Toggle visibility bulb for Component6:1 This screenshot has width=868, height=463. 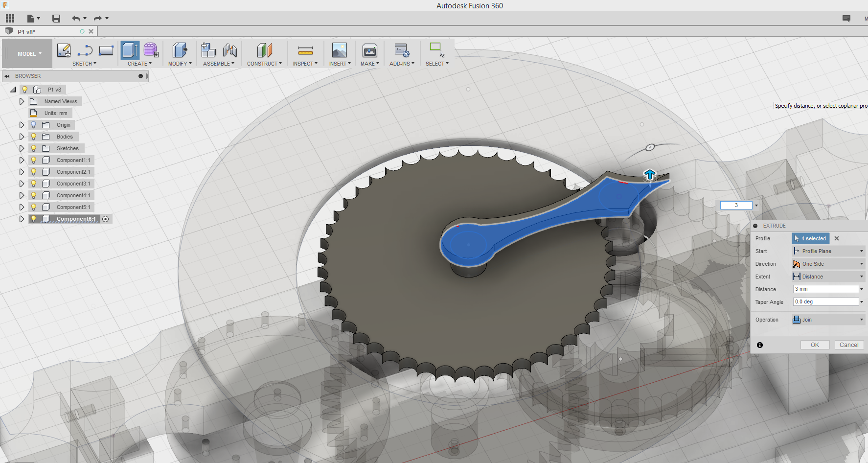(x=33, y=219)
